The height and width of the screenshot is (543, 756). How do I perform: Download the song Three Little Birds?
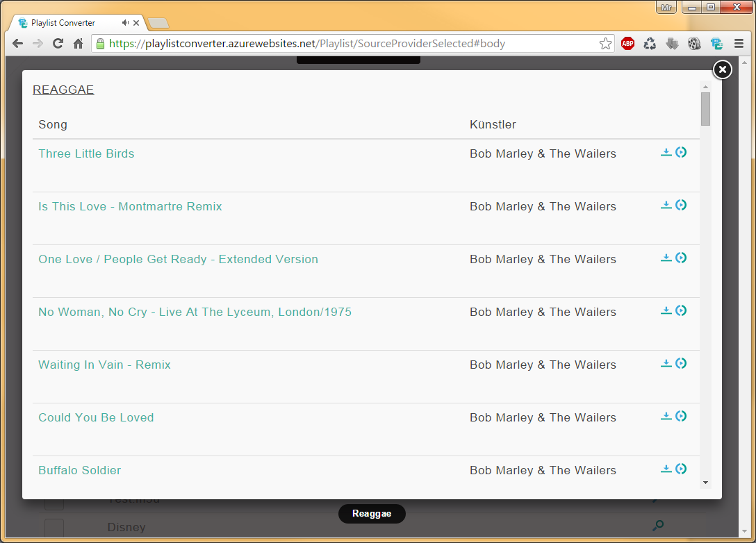click(x=666, y=152)
